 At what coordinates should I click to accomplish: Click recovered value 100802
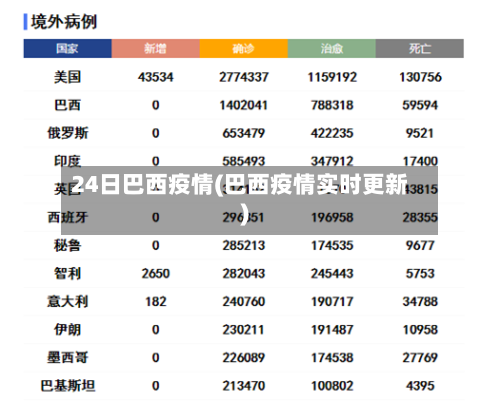click(332, 386)
